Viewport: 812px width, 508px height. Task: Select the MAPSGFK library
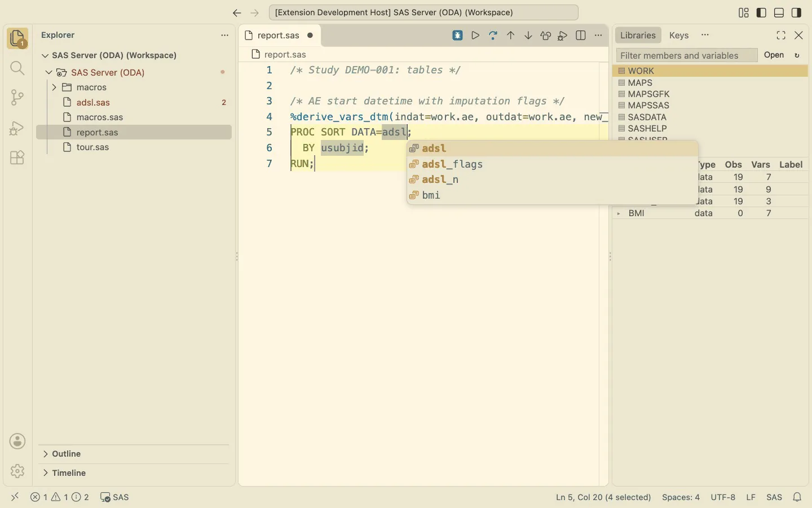(x=711, y=94)
